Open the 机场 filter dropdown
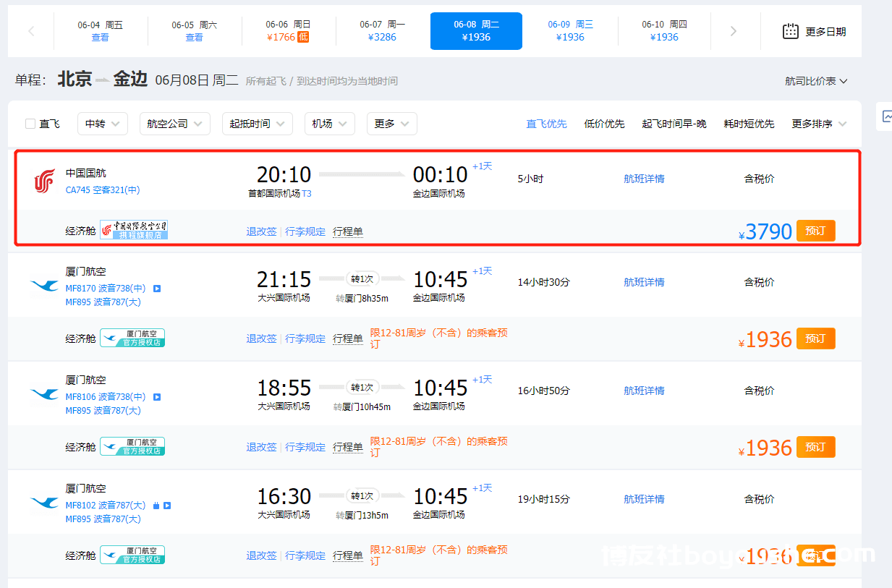The image size is (892, 588). [x=330, y=124]
